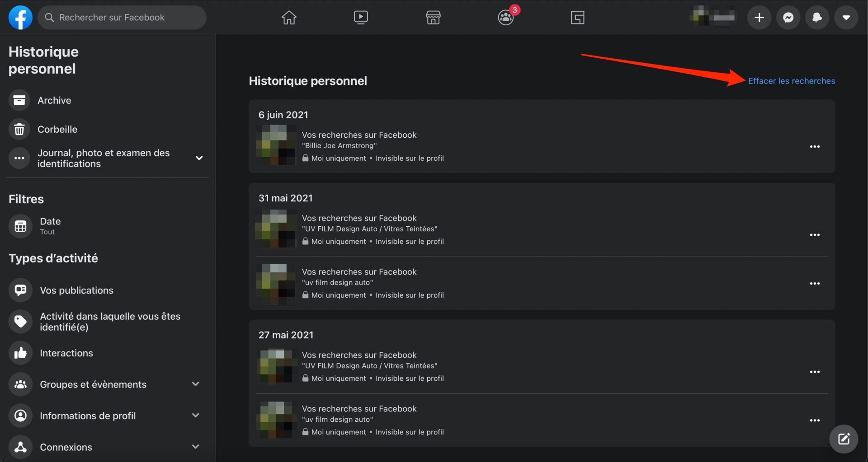
Task: Open the Gaming icon in top bar
Action: pyautogui.click(x=578, y=18)
